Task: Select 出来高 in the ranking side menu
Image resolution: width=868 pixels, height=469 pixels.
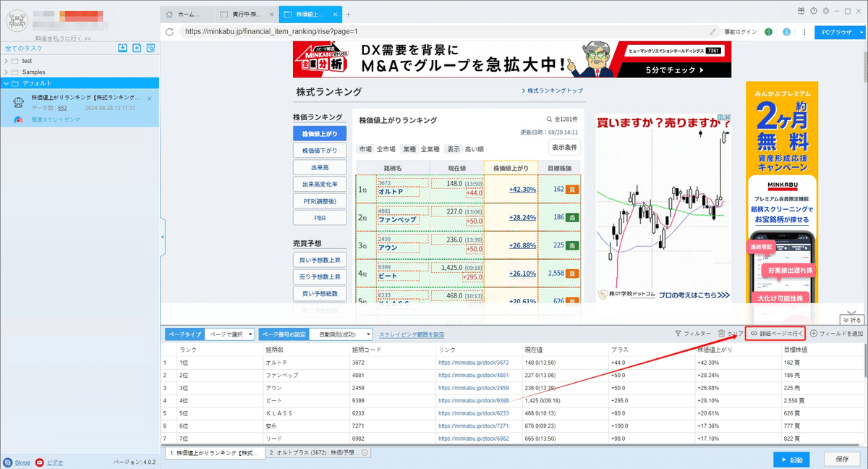Action: (x=320, y=167)
